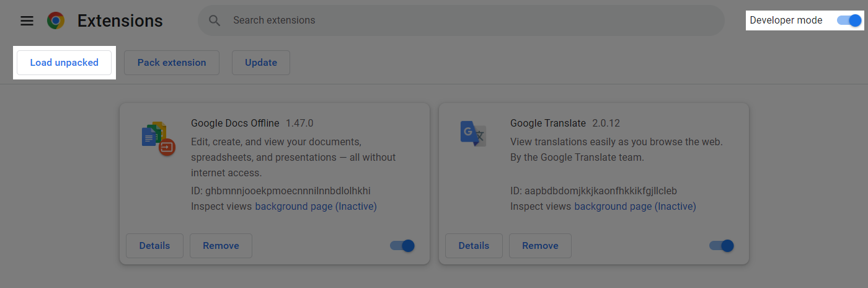The height and width of the screenshot is (288, 868).
Task: Remove the Google Docs Offline extension
Action: click(221, 246)
